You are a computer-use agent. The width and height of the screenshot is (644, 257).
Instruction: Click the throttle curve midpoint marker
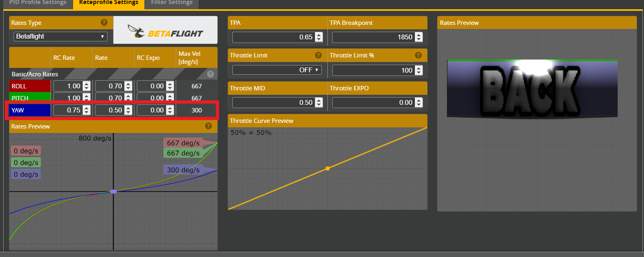(x=328, y=168)
